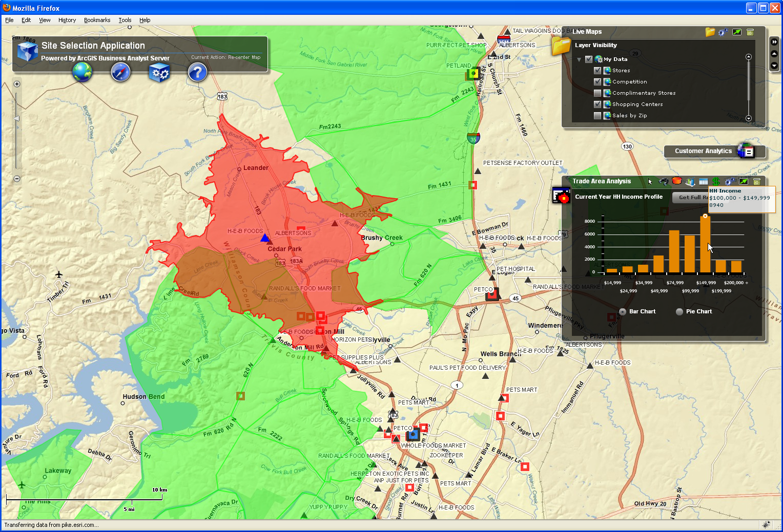Click the green arrow icon in Trade Area Analysis
The height and width of the screenshot is (532, 783).
(x=744, y=181)
